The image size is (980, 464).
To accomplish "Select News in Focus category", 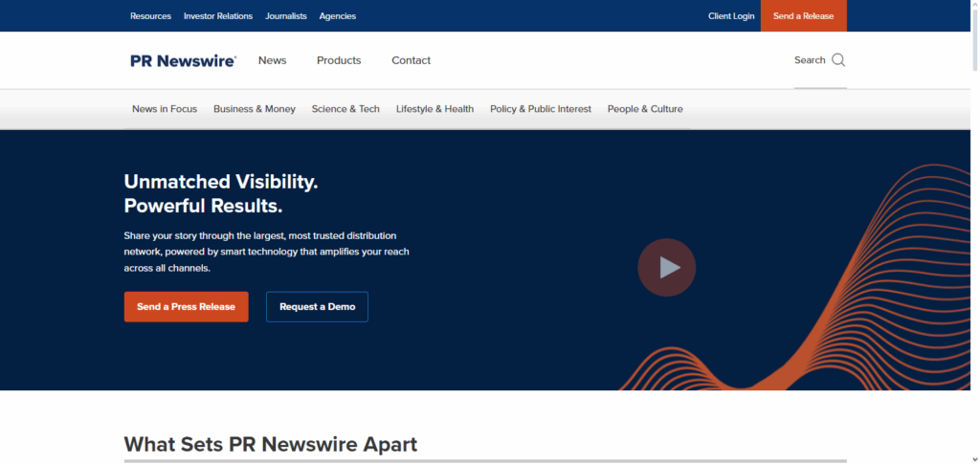I will tap(165, 109).
